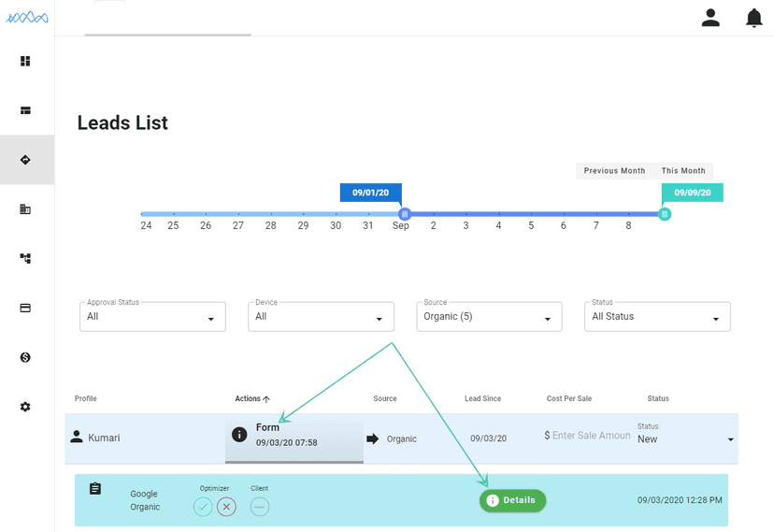Open the company building icon in sidebar
This screenshot has height=532, width=774.
(25, 209)
